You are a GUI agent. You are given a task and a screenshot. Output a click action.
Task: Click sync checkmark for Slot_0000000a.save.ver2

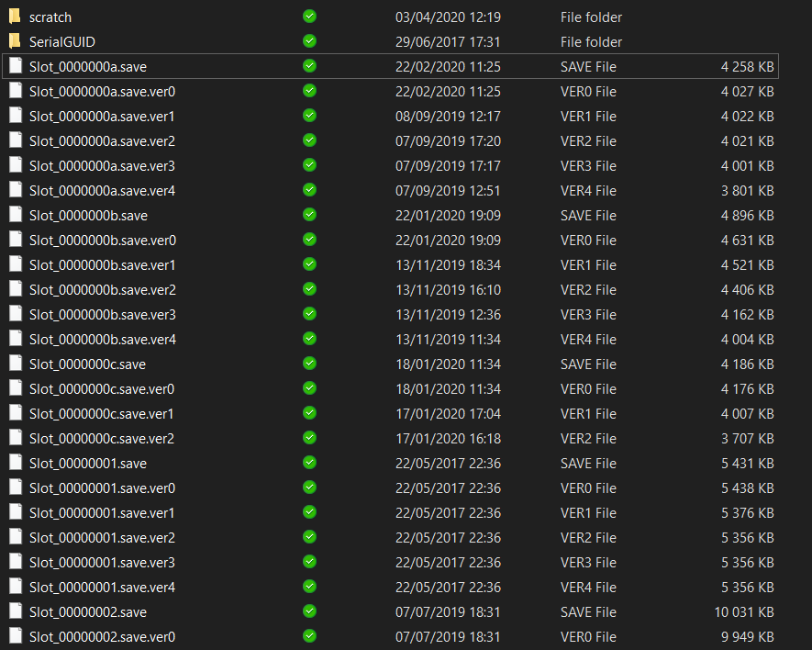tap(310, 140)
